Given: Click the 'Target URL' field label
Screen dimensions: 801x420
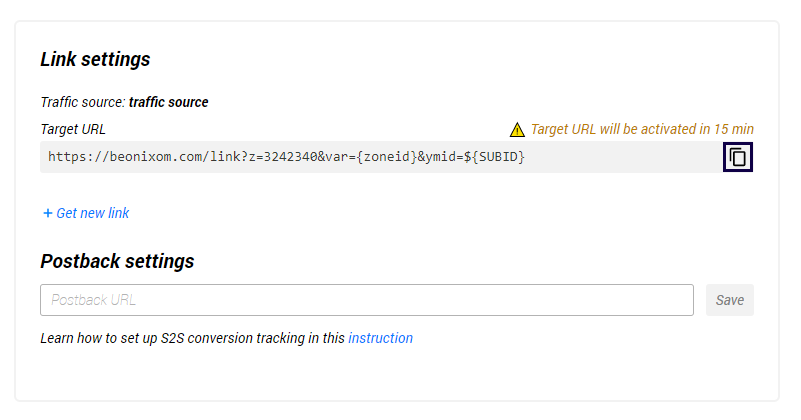Looking at the screenshot, I should pyautogui.click(x=73, y=129).
